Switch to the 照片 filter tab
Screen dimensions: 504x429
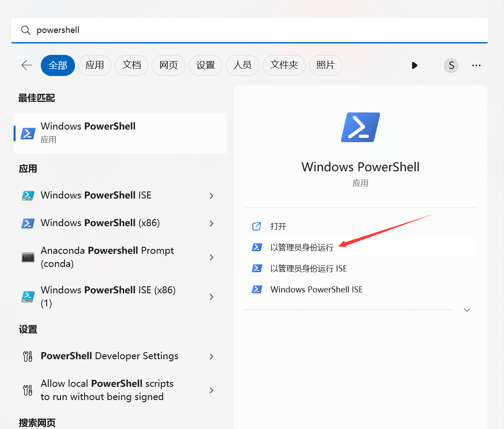(325, 65)
